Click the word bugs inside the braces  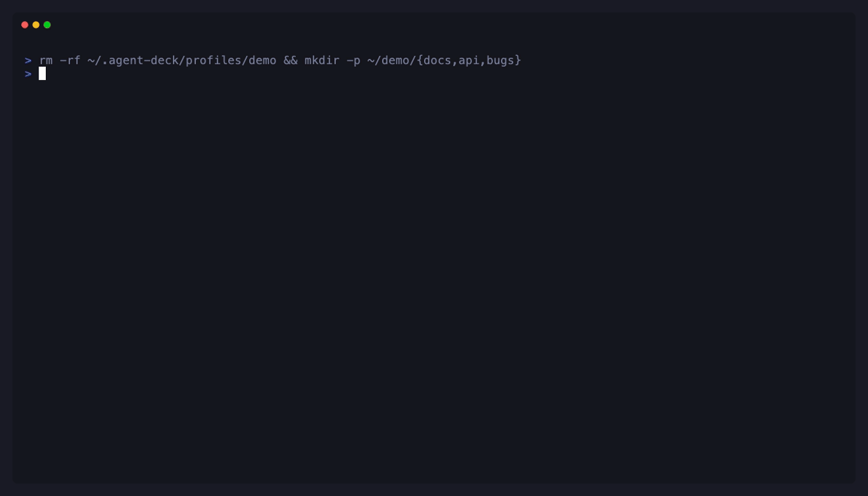click(x=500, y=60)
